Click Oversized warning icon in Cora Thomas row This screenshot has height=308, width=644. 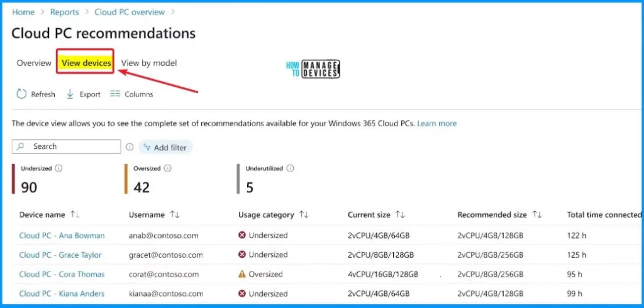(242, 274)
